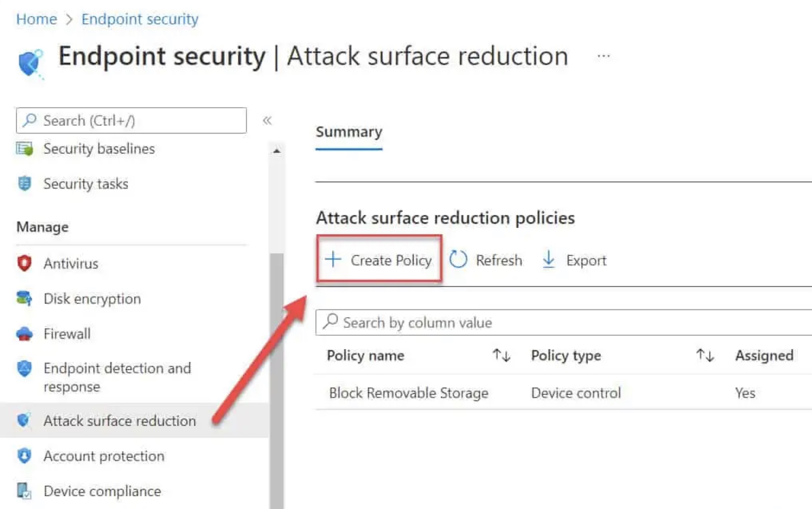Open Disk encryption via its icon
812x509 pixels.
coord(24,299)
